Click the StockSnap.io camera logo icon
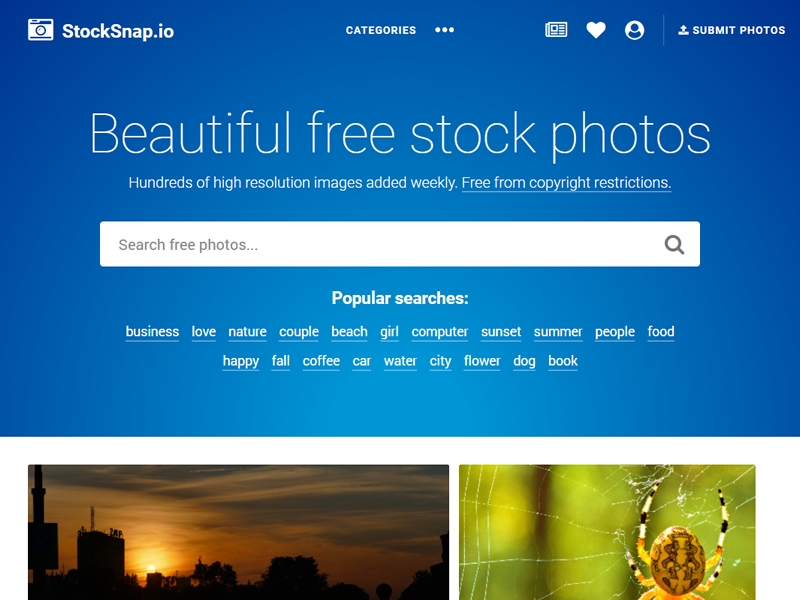Screen dimensions: 800x600 pos(41,30)
